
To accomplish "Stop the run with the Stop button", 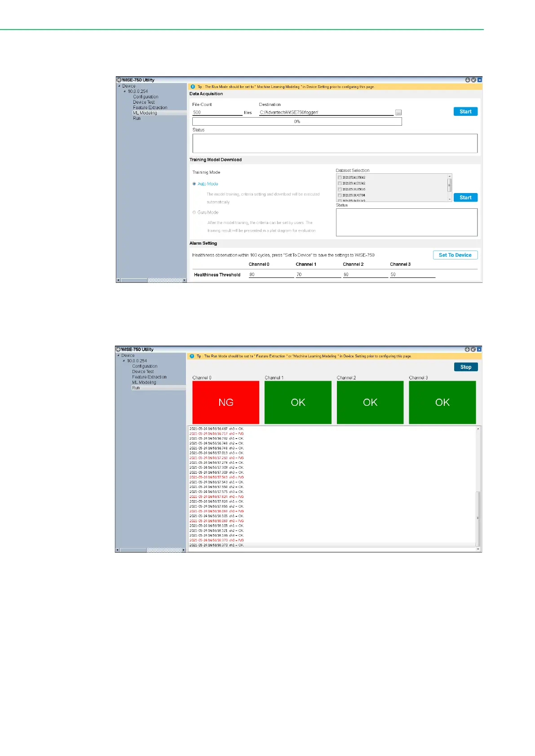I will click(x=465, y=367).
